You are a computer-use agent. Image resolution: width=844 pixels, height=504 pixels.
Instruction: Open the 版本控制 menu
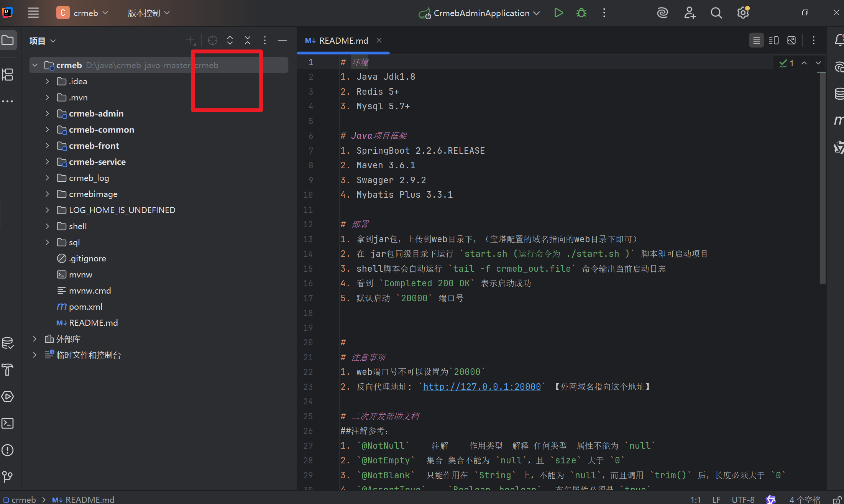[148, 13]
